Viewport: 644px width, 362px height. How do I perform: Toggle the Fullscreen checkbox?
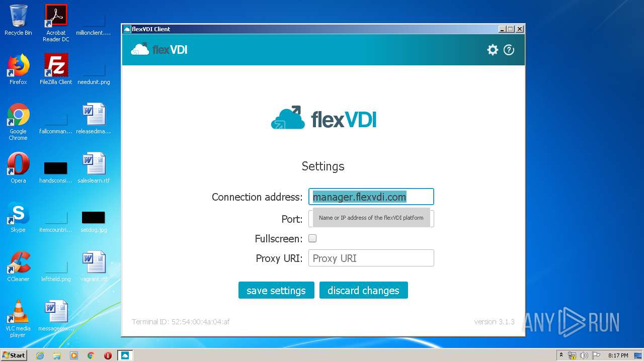(x=312, y=238)
